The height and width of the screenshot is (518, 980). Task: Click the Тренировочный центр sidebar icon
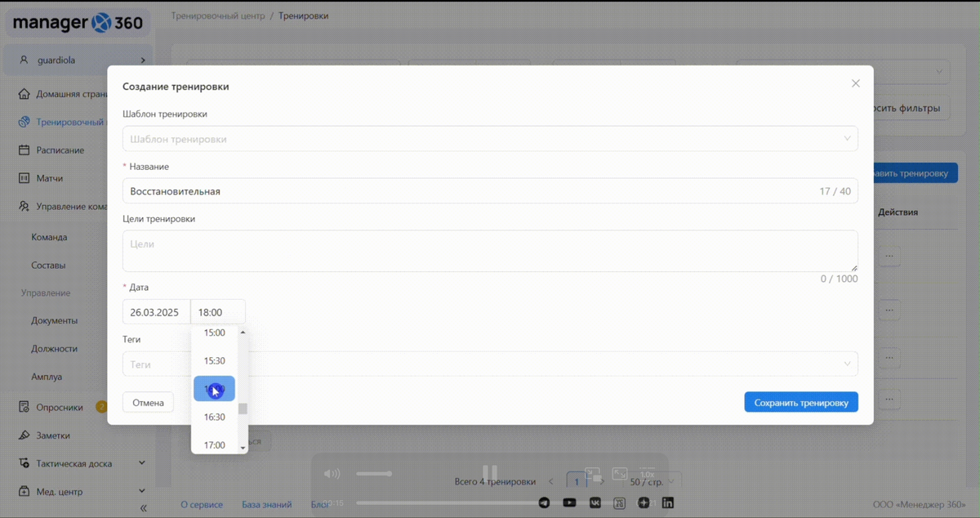click(x=24, y=122)
